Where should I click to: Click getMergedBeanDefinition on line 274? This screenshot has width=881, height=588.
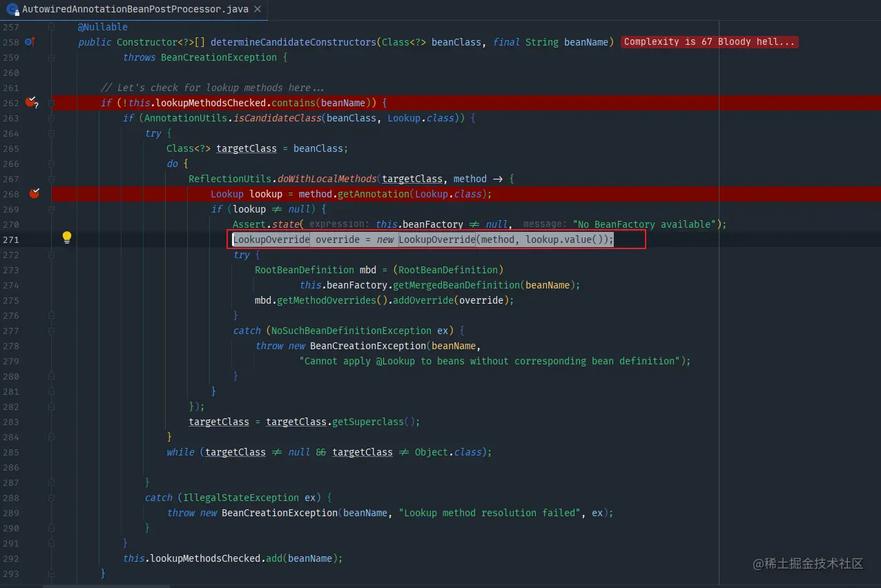pos(456,285)
